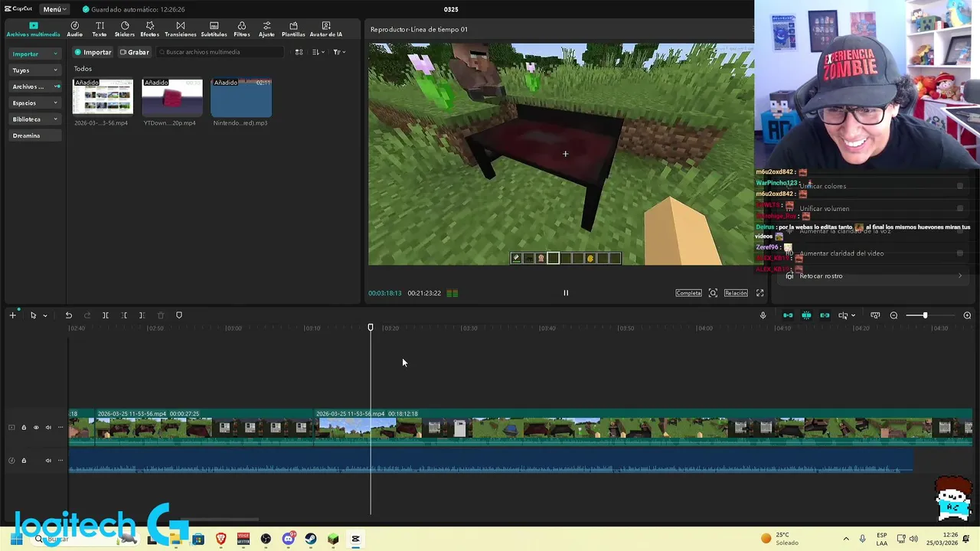Click the delete trash icon
The image size is (980, 551).
pyautogui.click(x=160, y=315)
